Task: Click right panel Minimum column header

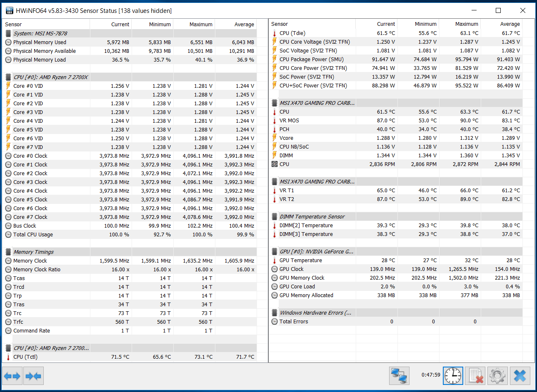Action: [x=418, y=24]
